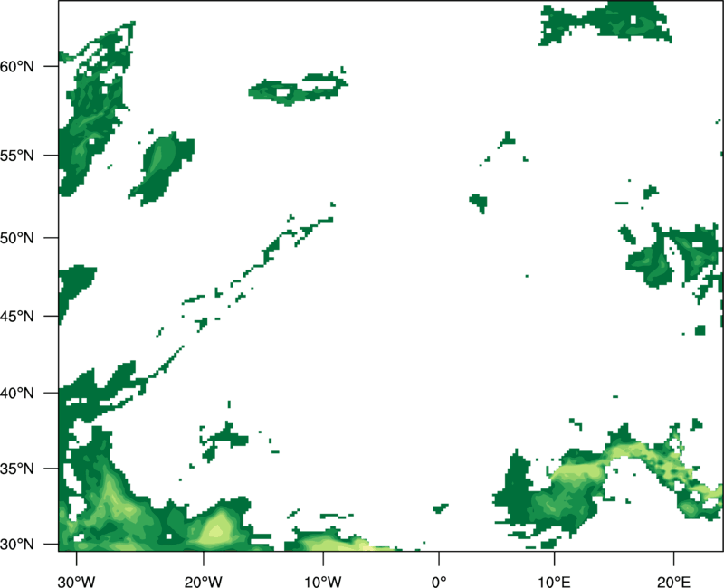
Task: Click the 20°E longitude label
Action: click(673, 582)
